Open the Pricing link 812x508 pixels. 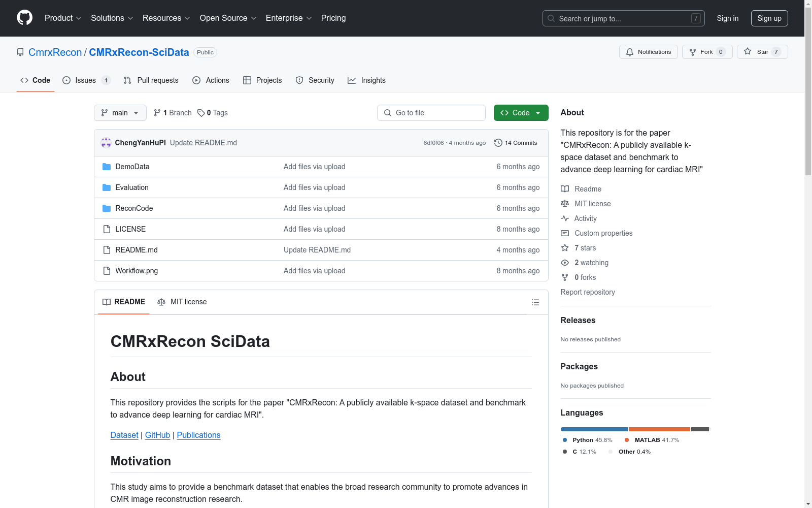pyautogui.click(x=333, y=18)
